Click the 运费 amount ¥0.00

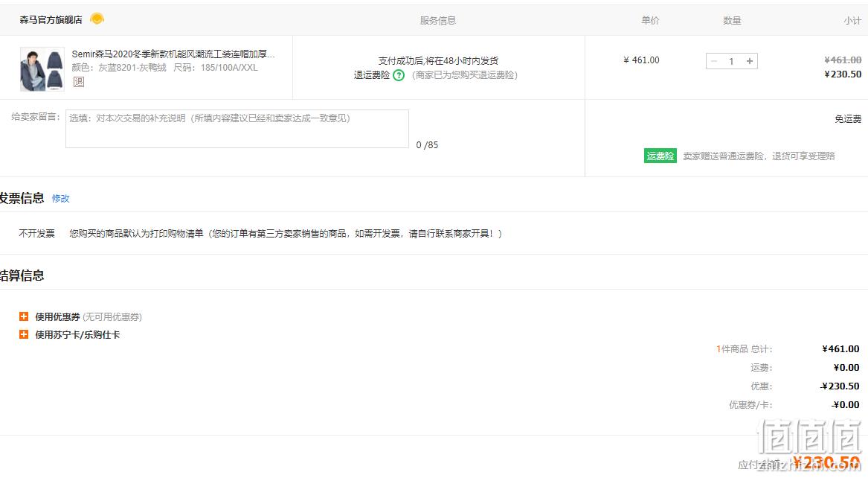pos(846,367)
